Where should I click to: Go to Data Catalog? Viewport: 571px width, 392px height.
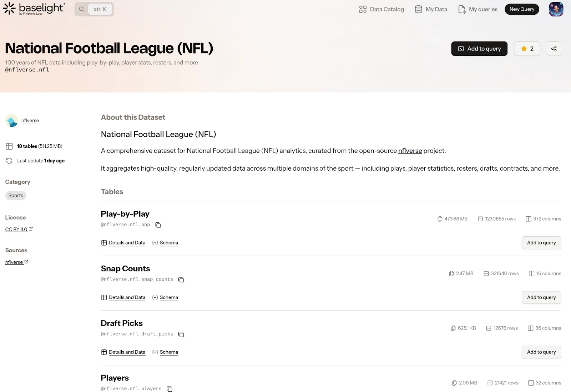(381, 9)
